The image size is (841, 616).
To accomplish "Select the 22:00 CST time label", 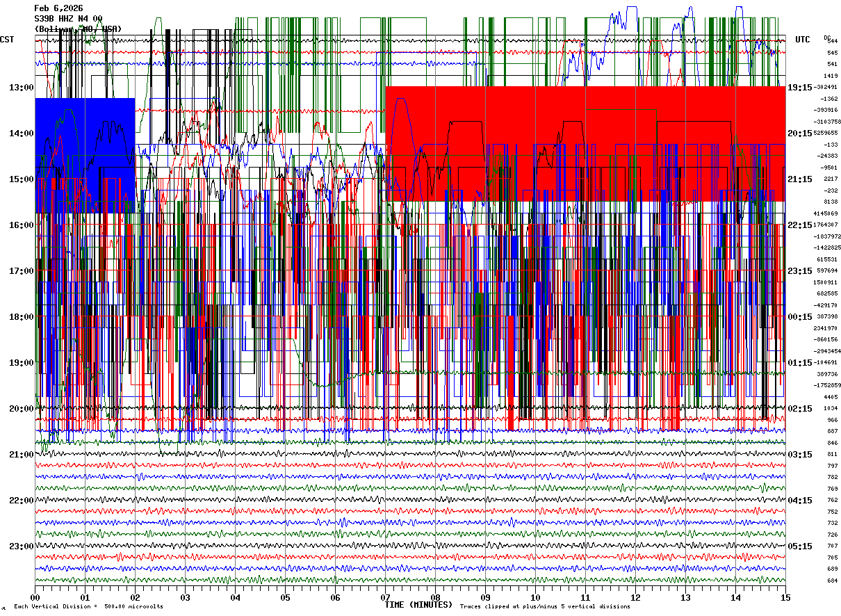I will pos(22,501).
